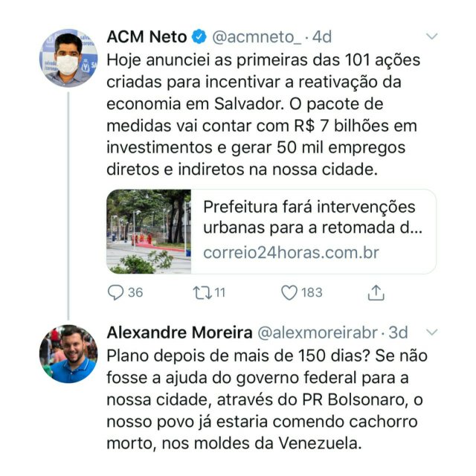Click the 4d timestamp on ACM Neto's tweet
476x476 pixels.
click(x=322, y=36)
